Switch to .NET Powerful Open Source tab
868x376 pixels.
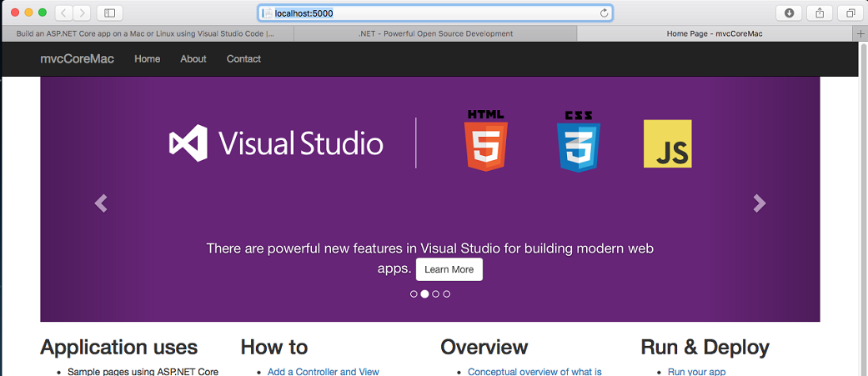[435, 34]
